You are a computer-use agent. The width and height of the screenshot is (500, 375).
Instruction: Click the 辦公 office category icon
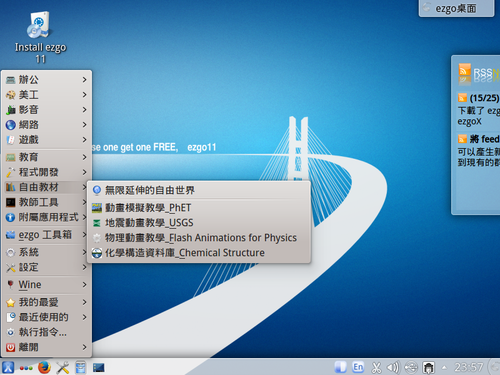click(x=11, y=80)
